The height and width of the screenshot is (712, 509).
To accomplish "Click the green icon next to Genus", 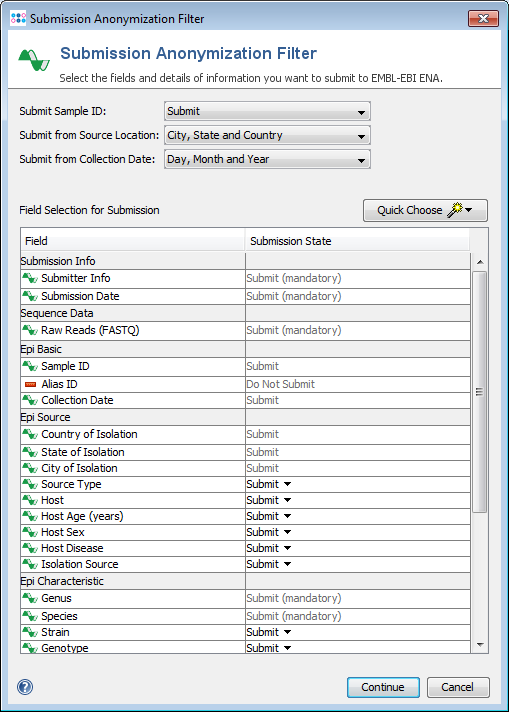I will pyautogui.click(x=30, y=598).
